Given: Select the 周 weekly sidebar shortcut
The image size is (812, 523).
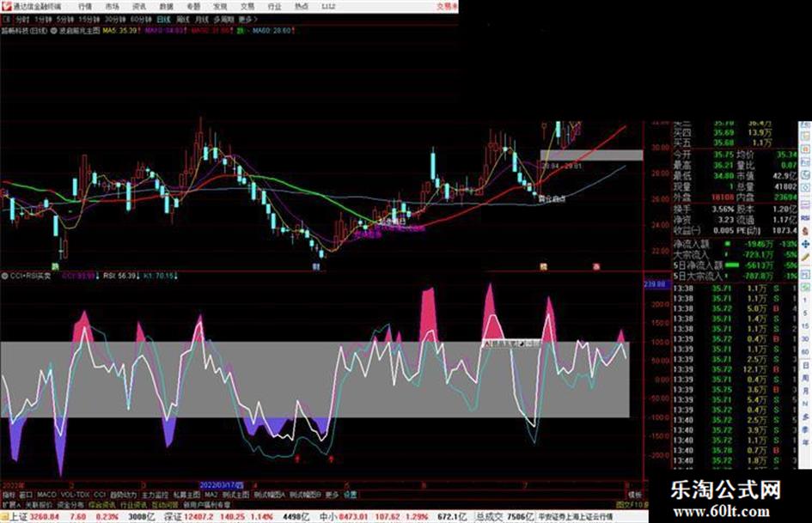Looking at the screenshot, I should point(805,378).
